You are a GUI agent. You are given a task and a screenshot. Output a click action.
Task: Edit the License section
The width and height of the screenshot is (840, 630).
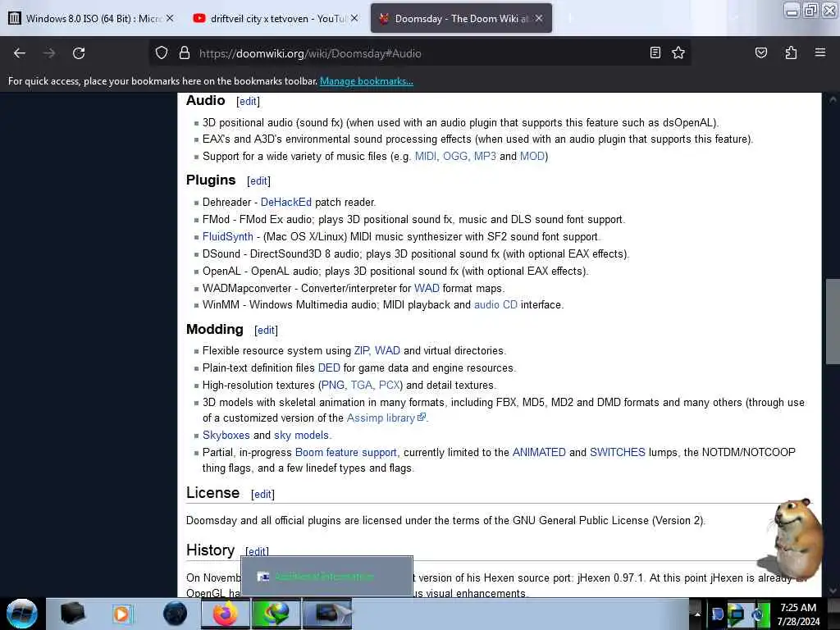(262, 494)
